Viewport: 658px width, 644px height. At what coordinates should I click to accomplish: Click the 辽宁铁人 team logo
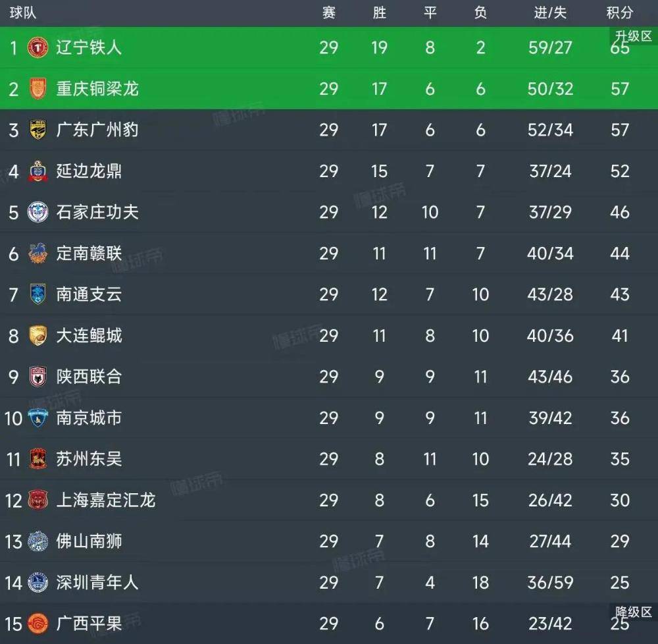coord(38,47)
